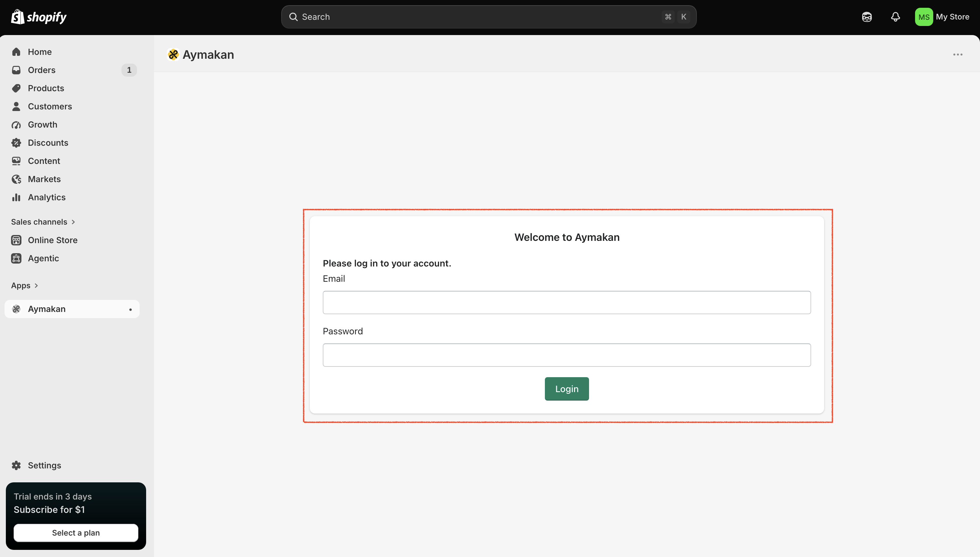980x557 pixels.
Task: Click the Aymakan pin dot indicator
Action: coord(131,309)
